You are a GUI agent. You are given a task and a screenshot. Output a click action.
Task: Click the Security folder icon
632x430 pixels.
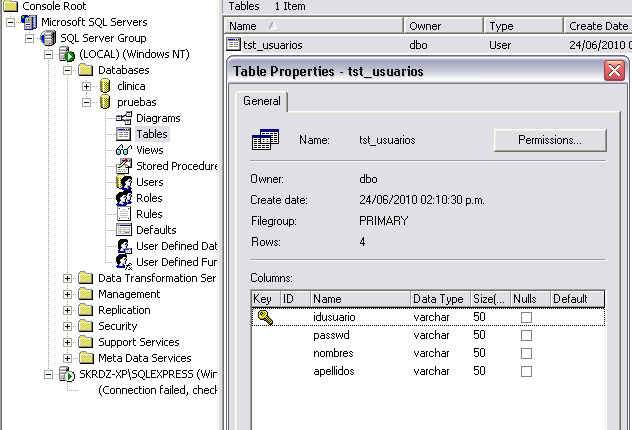(85, 326)
